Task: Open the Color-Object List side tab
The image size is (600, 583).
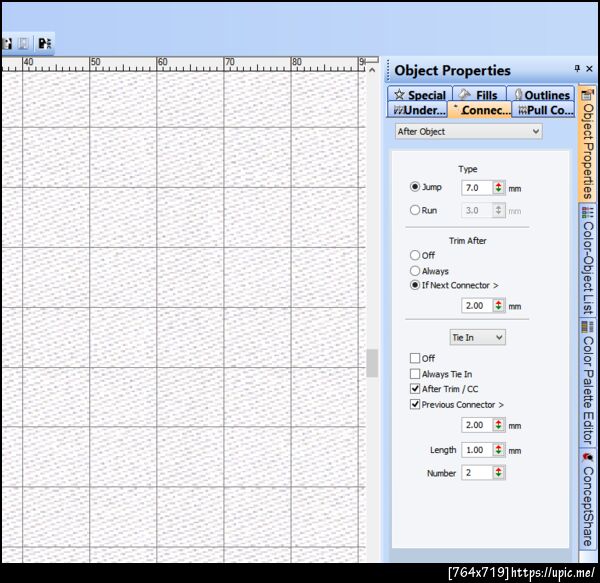Action: [587, 260]
